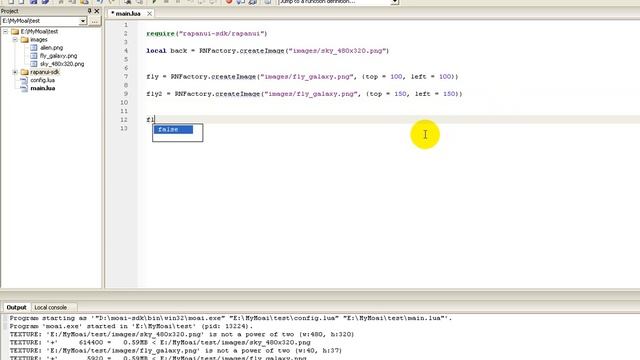Switch to the Local console tab
This screenshot has height=360, width=640.
(51, 307)
